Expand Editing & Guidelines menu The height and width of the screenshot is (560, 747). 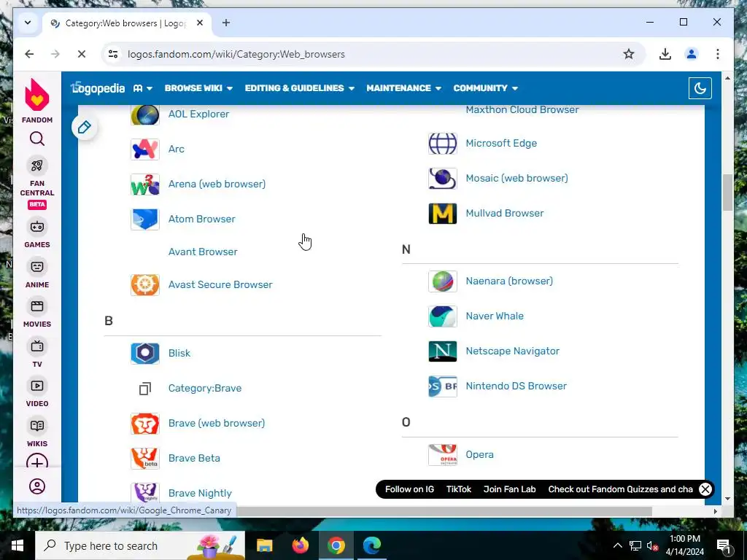300,88
